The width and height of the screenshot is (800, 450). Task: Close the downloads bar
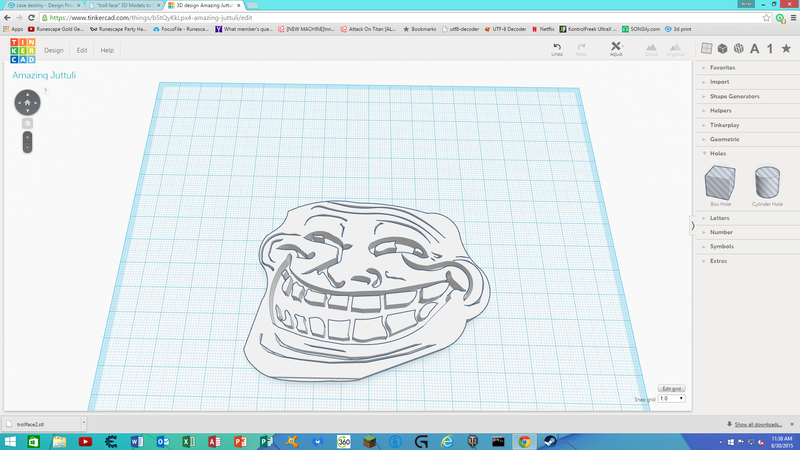(792, 424)
